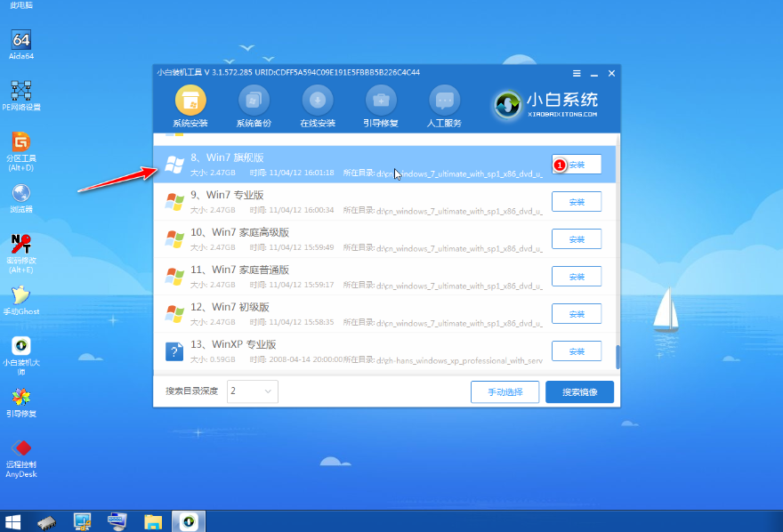Switch to the 在线安装 tab
The width and height of the screenshot is (783, 532).
point(318,106)
